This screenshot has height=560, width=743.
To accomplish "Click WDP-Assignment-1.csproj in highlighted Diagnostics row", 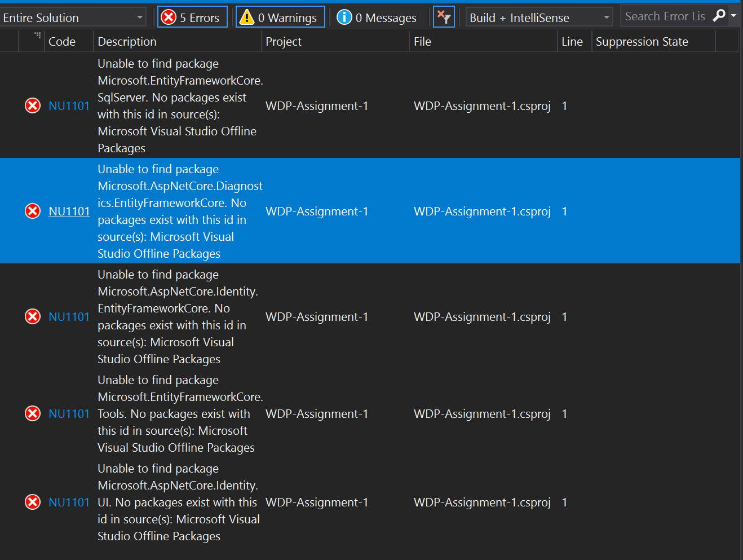I will [x=482, y=211].
